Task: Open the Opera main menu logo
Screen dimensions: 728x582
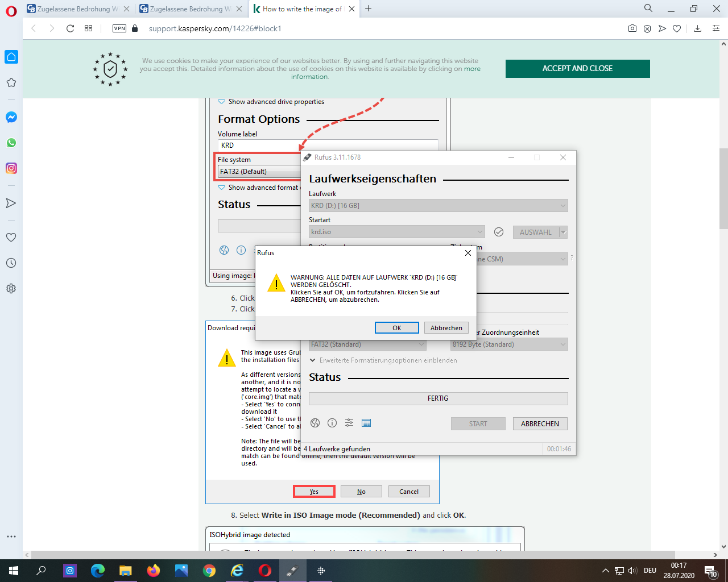Action: click(x=11, y=10)
